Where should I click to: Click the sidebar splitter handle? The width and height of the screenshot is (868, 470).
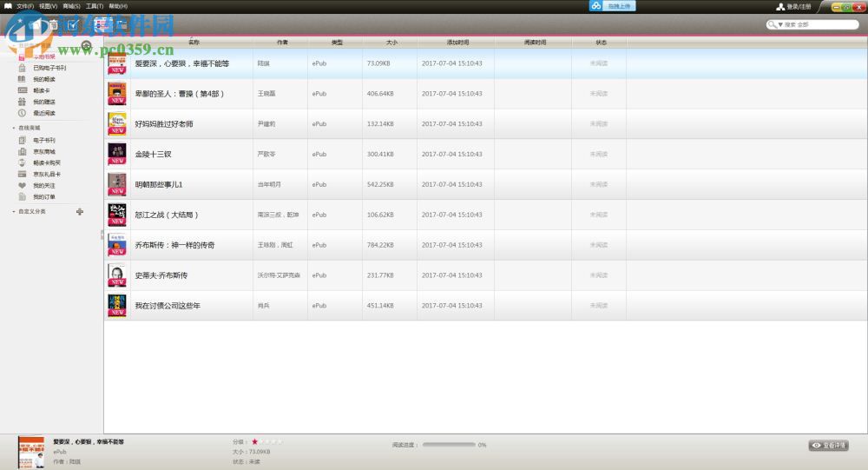pyautogui.click(x=102, y=235)
